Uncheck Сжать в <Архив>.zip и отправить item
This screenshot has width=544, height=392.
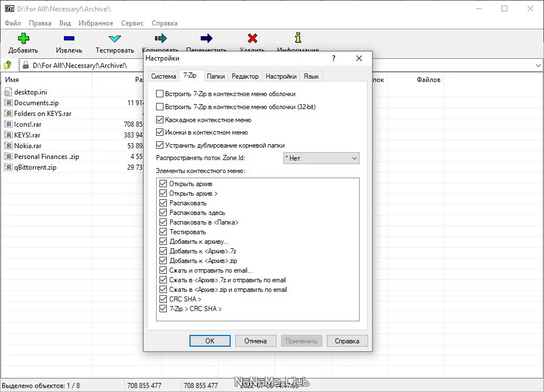tap(163, 289)
